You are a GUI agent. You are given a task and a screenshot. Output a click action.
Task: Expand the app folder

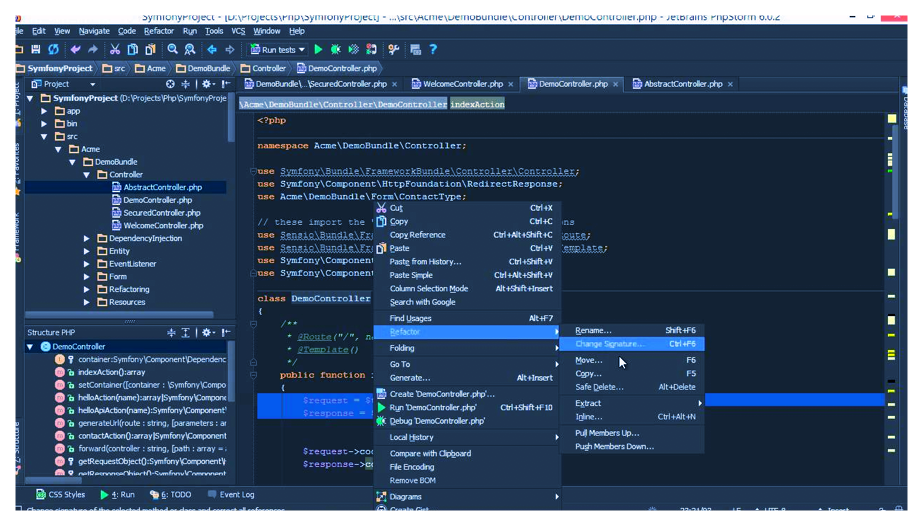point(45,111)
